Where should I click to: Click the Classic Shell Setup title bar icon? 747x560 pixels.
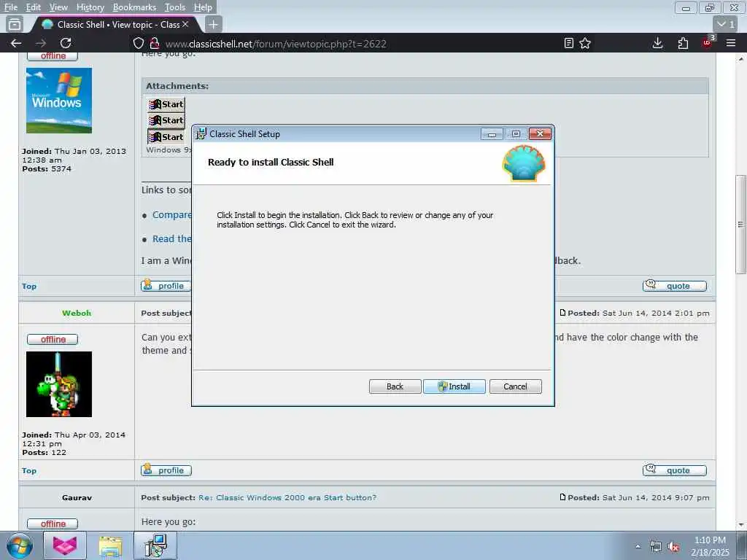201,134
